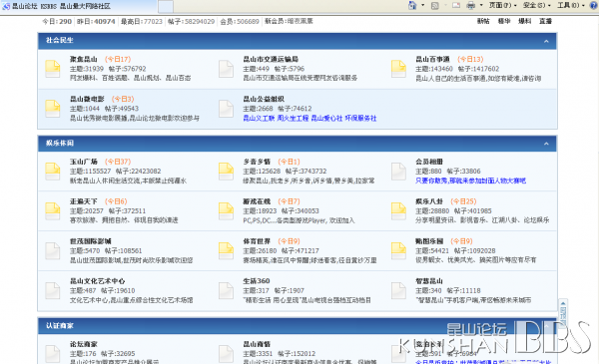This screenshot has height=364, width=599.
Task: Open the 工具(O) dropdown menu
Action: point(571,5)
